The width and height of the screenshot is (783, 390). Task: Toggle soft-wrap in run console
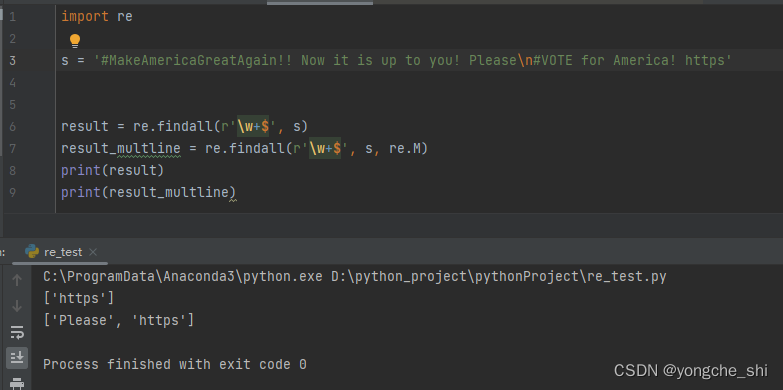(17, 332)
